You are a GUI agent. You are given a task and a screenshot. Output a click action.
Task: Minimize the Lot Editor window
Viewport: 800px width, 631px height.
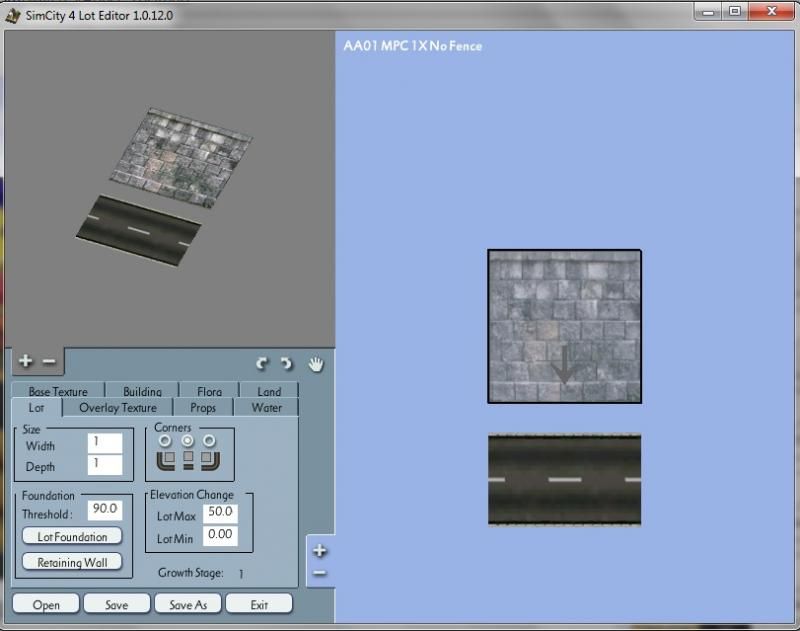pyautogui.click(x=708, y=12)
